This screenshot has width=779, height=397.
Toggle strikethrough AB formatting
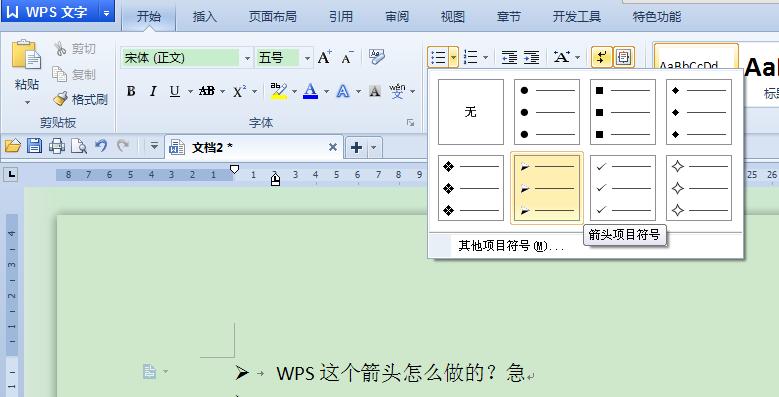click(207, 91)
